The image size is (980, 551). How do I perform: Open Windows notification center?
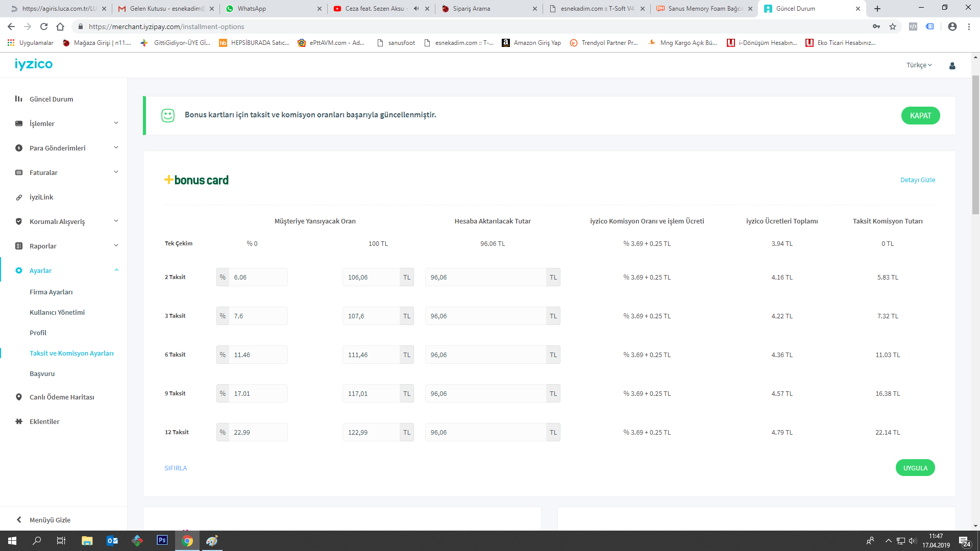click(x=965, y=541)
